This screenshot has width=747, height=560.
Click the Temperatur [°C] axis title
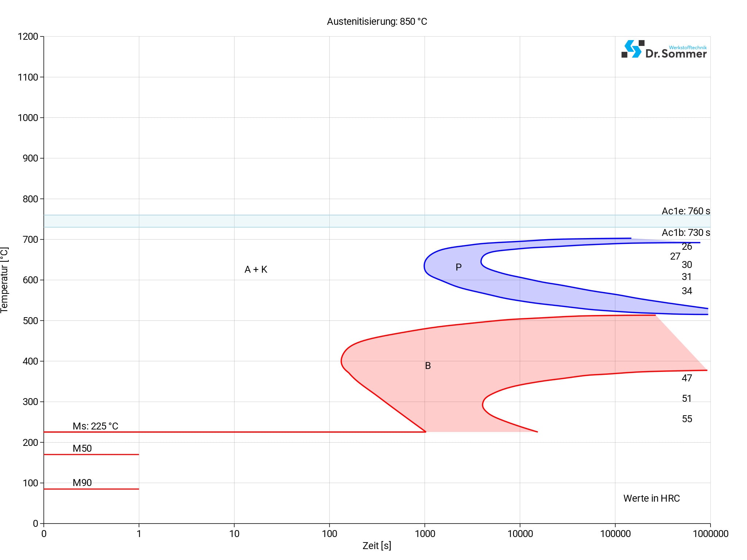[x=4, y=280]
